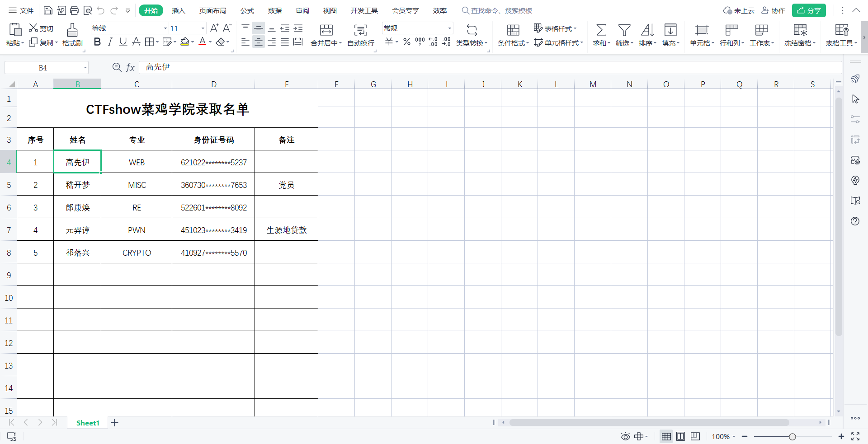Toggle bold formatting with B button
868x444 pixels.
pyautogui.click(x=97, y=42)
